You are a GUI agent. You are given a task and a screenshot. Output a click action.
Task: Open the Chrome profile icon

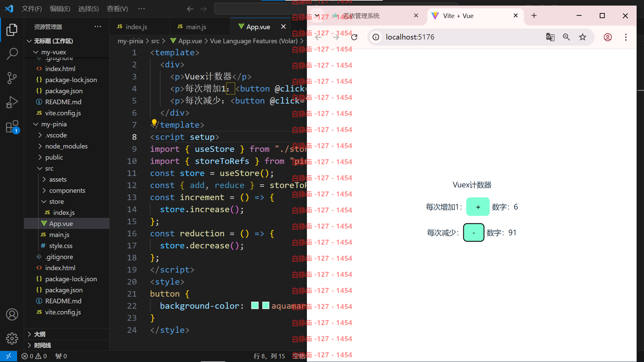click(608, 37)
